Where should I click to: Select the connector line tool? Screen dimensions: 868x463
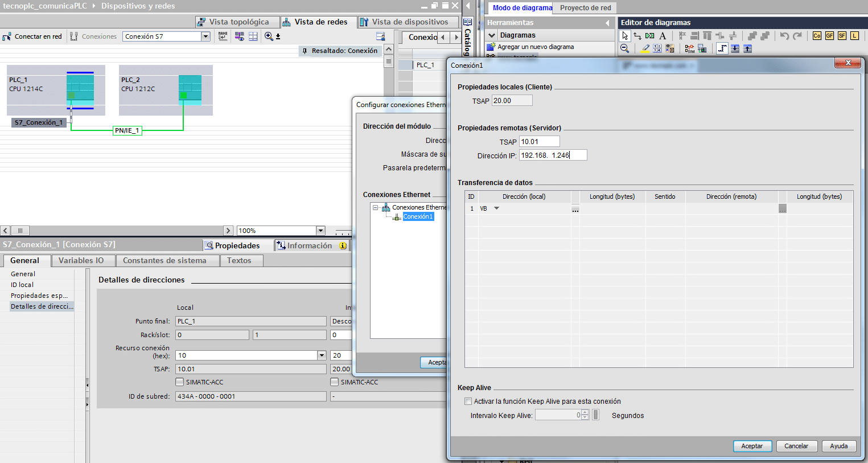point(637,35)
